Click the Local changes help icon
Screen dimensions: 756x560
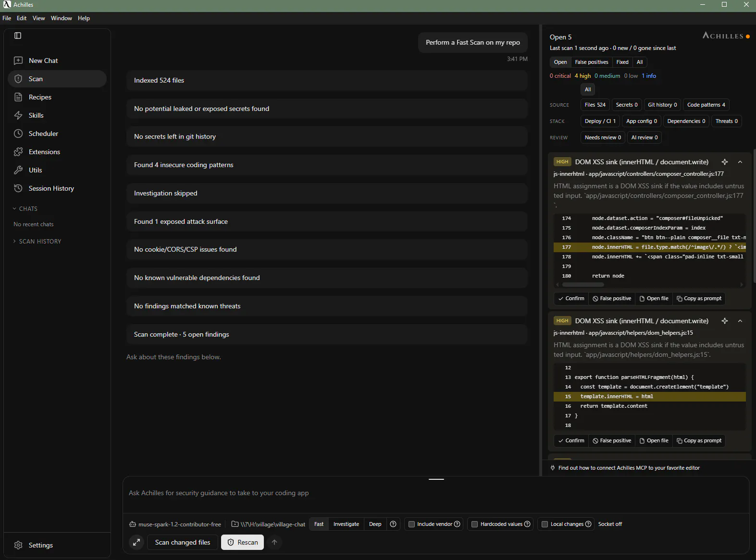coord(588,524)
